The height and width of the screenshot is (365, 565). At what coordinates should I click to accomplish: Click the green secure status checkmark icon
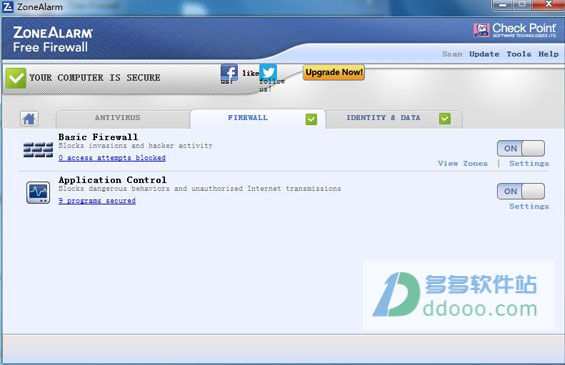coord(16,78)
